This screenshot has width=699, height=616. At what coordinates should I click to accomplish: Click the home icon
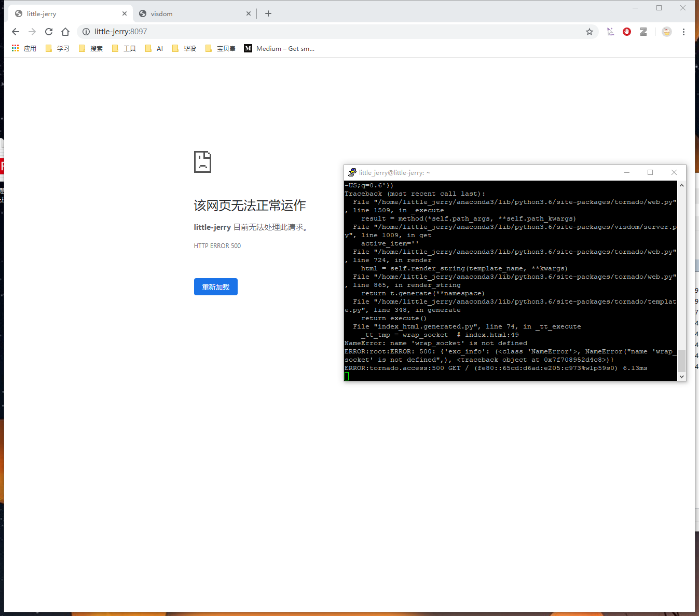coord(65,31)
